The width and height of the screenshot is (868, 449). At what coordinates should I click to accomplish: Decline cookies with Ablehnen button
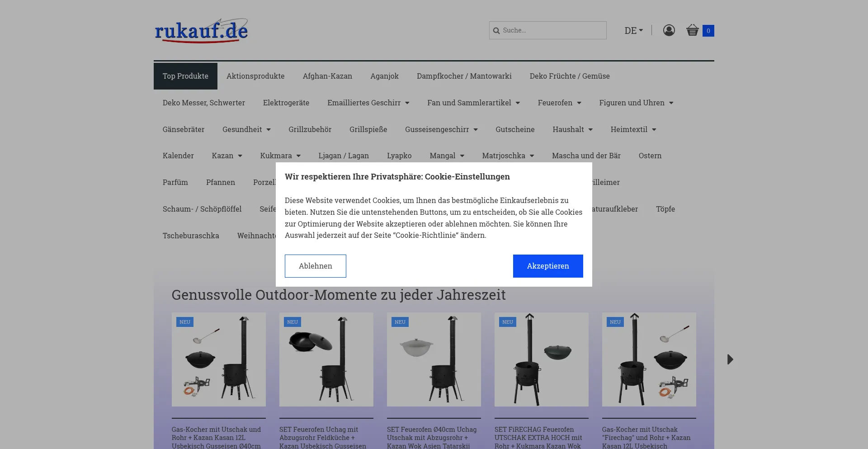[315, 266]
